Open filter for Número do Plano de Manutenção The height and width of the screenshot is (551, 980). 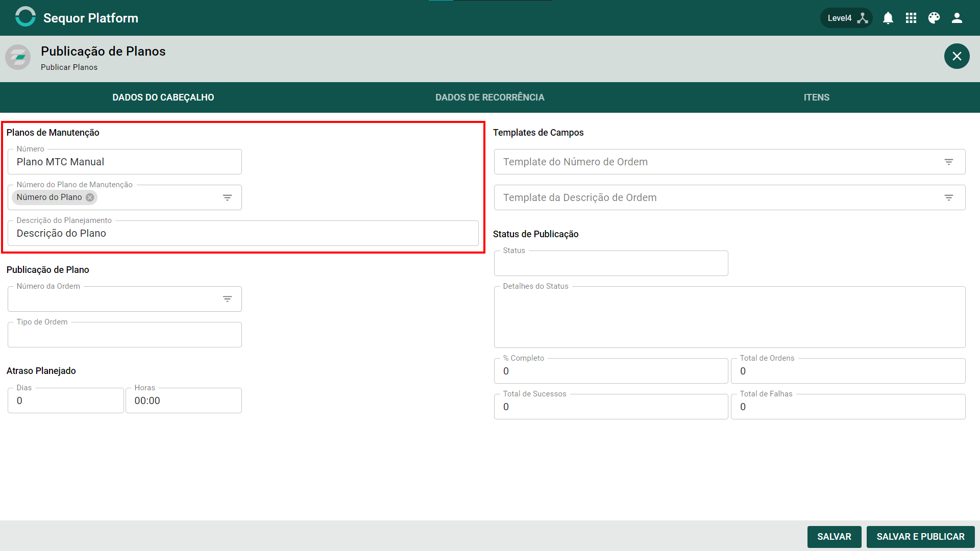[x=228, y=197]
